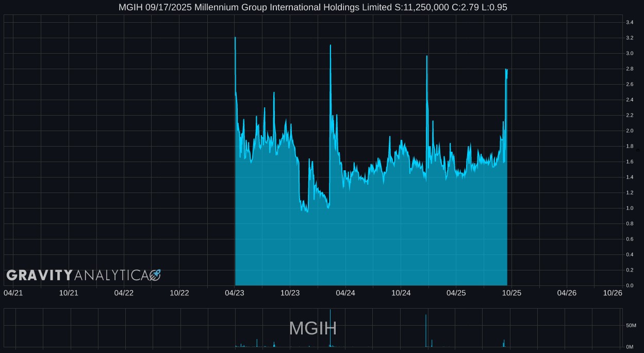Viewport: 644px width, 353px height.
Task: Click the MGIH ticker label in volume panel
Action: coord(313,328)
